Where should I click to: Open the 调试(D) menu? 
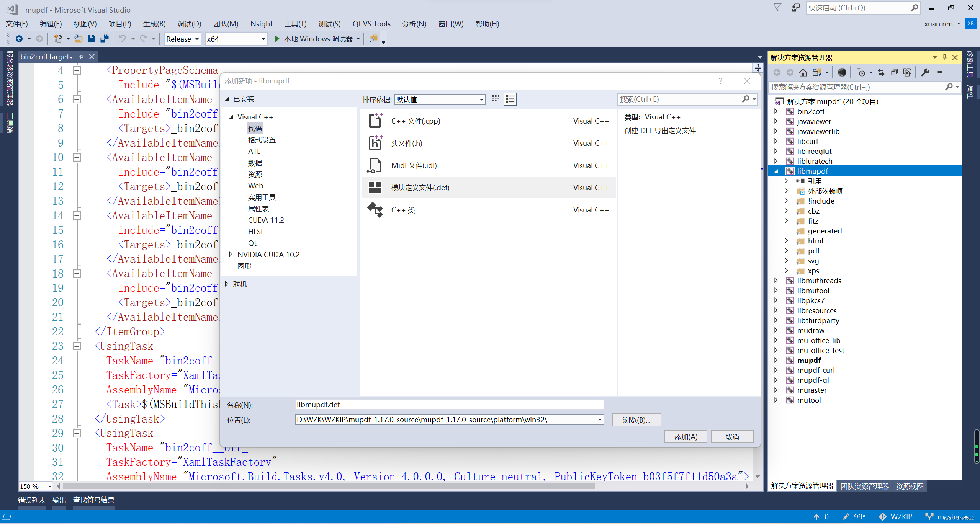[x=189, y=24]
